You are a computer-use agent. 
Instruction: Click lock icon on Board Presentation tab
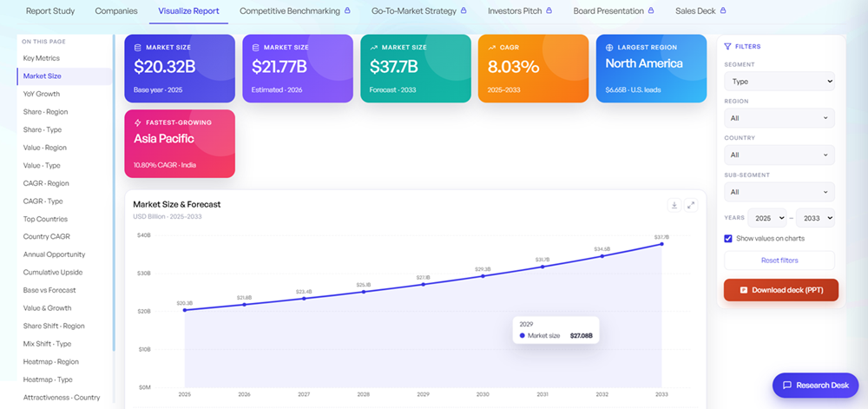click(651, 10)
